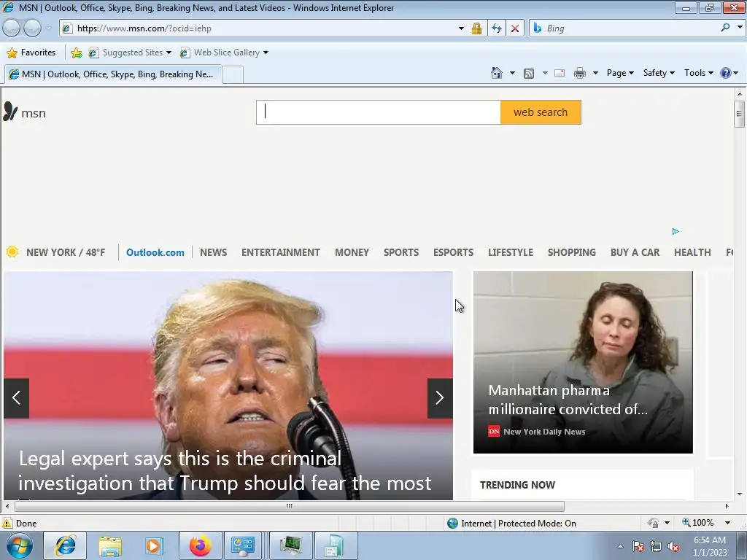747x560 pixels.
Task: Open Firefox from the taskbar
Action: (x=201, y=545)
